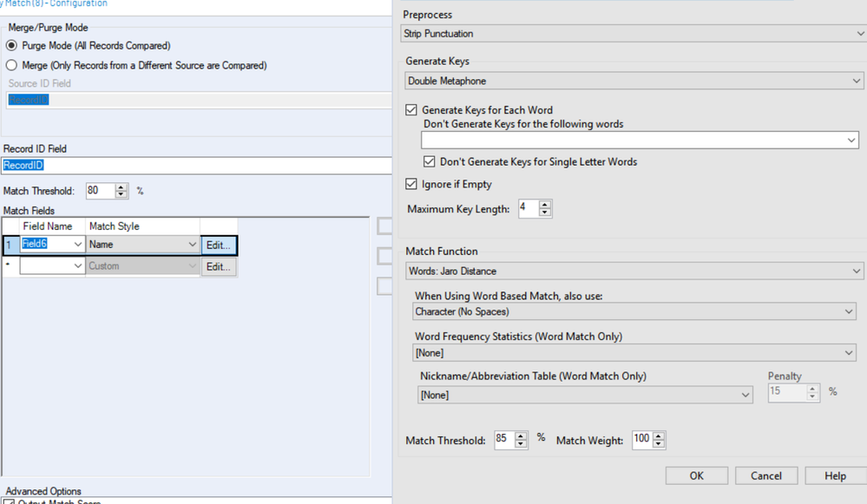Click the Record ID Field input
This screenshot has width=867, height=504.
[x=196, y=165]
